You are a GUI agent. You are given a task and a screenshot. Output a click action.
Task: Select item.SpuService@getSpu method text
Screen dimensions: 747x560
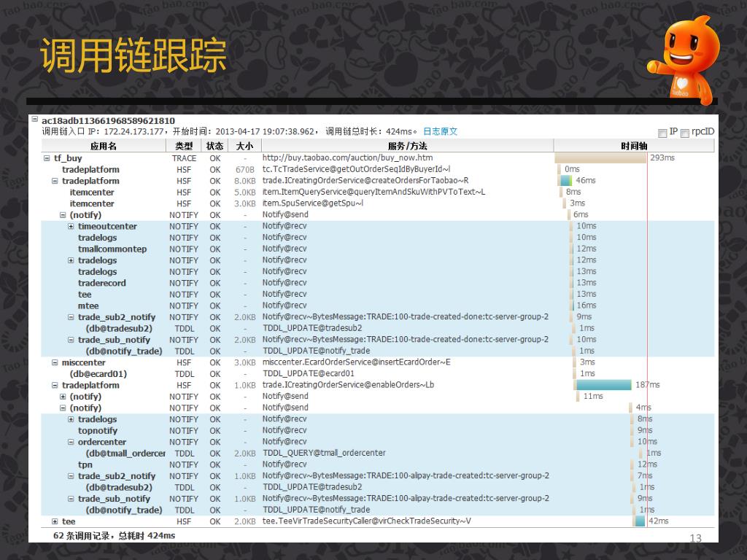(313, 203)
